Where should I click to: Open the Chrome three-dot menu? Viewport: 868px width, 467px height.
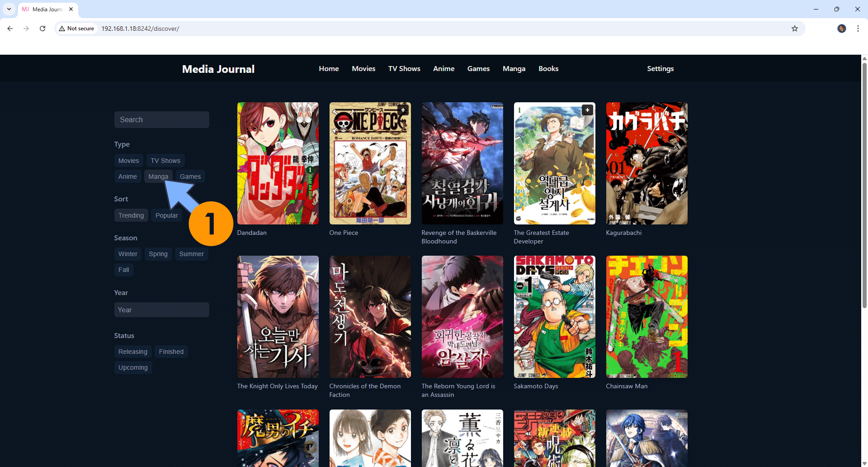coord(858,29)
